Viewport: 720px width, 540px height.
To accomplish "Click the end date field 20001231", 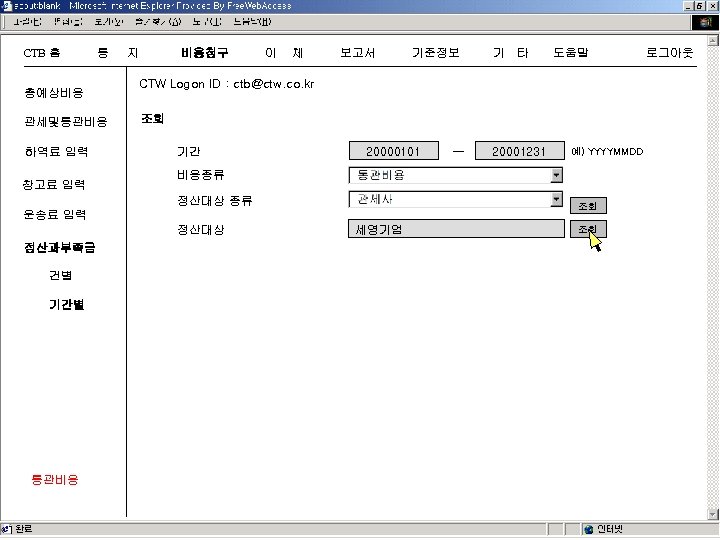I will coord(519,151).
